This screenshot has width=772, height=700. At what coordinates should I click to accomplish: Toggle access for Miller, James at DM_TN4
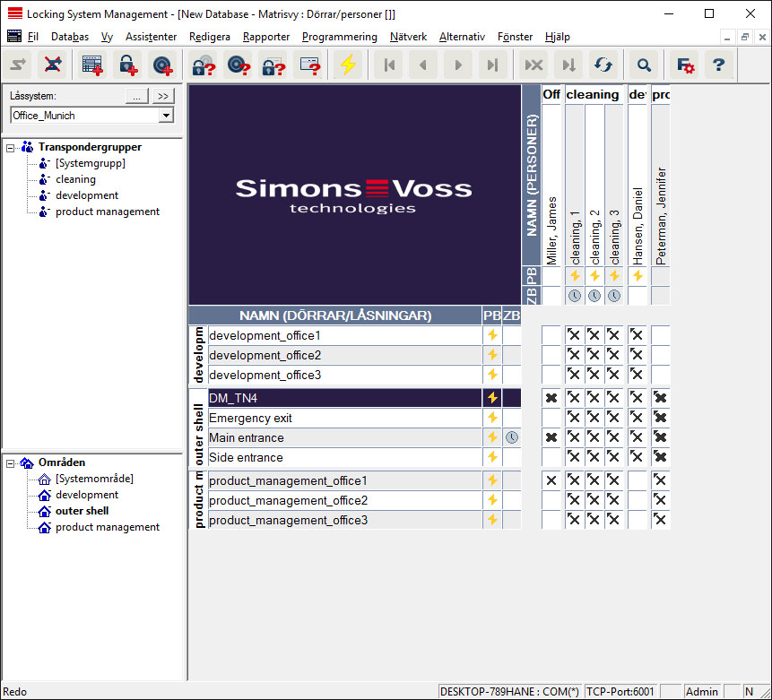click(x=551, y=397)
